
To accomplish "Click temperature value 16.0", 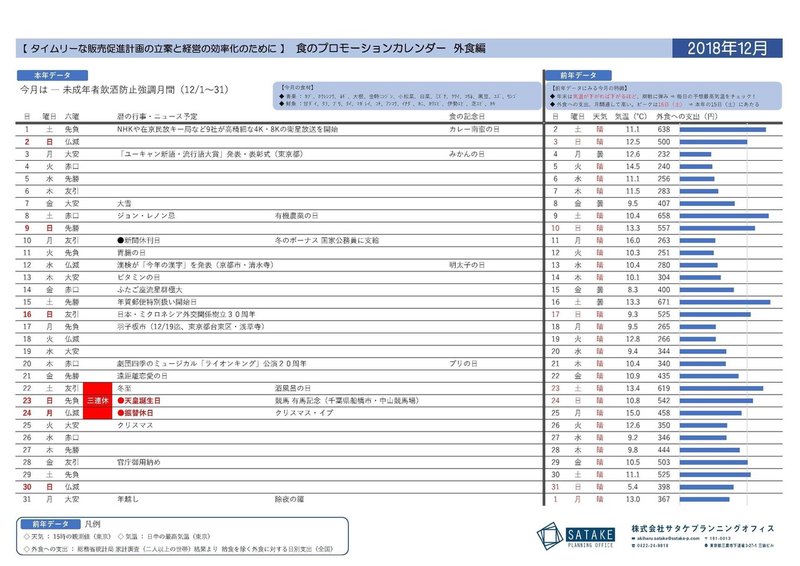I will click(633, 240).
